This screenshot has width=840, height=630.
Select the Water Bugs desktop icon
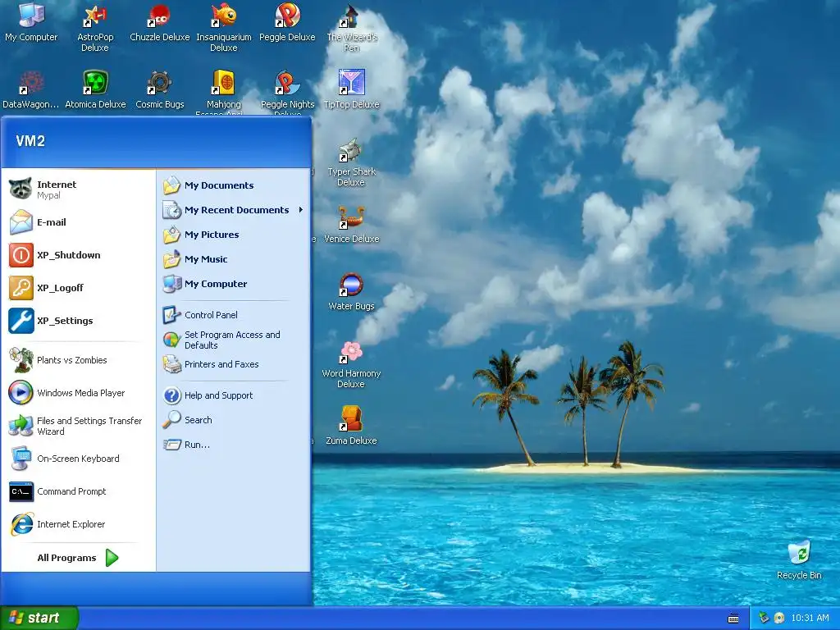(x=351, y=291)
